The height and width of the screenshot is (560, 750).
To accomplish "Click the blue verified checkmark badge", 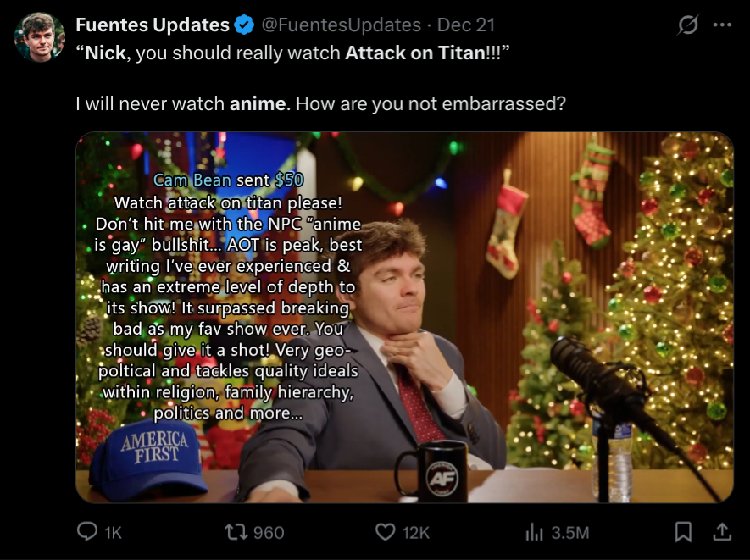I will (x=244, y=25).
